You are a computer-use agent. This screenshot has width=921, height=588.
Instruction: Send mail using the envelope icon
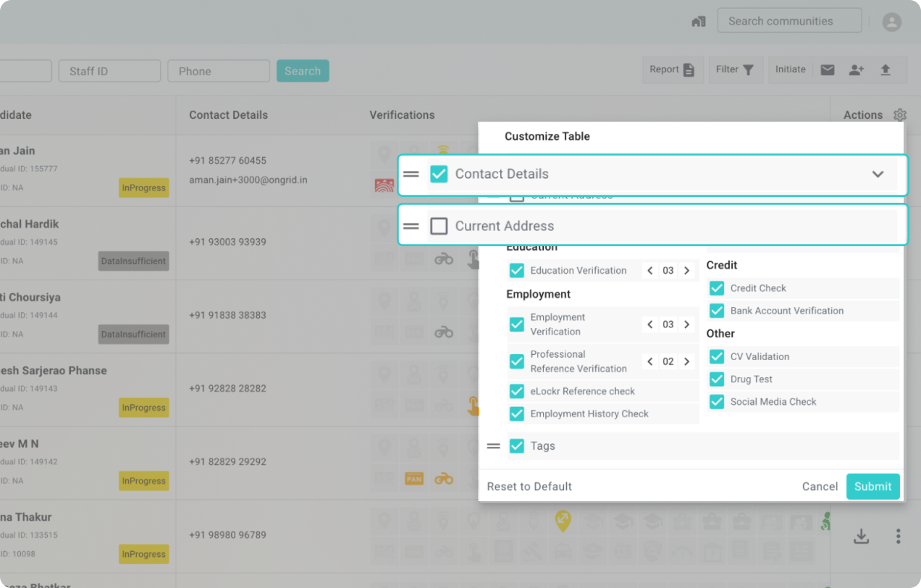(x=828, y=70)
